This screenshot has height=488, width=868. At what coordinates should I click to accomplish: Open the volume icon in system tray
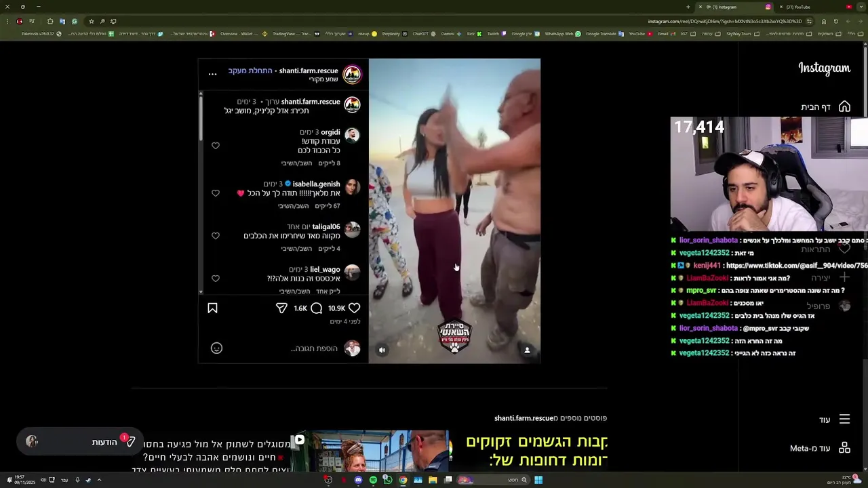43,480
